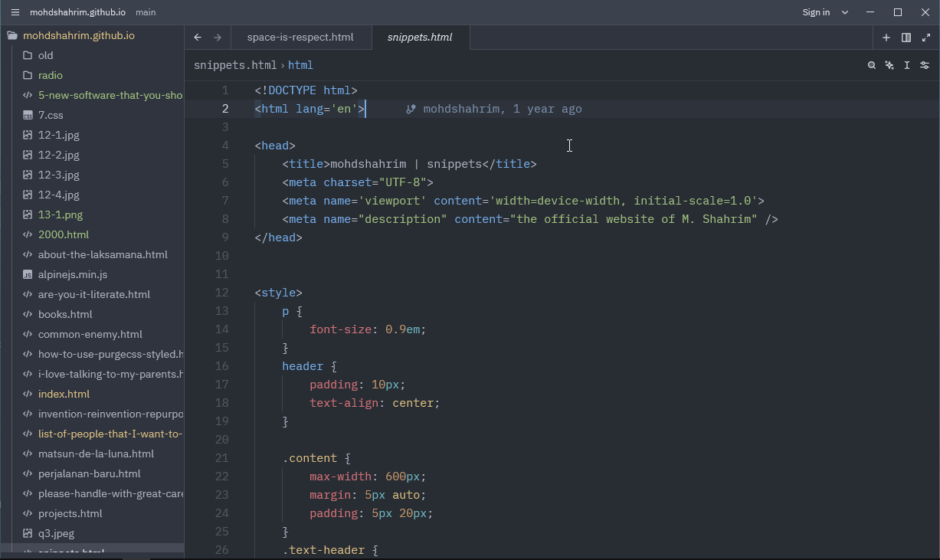Viewport: 940px width, 560px height.
Task: Click the selections text-cursor toolbar icon
Action: click(907, 65)
